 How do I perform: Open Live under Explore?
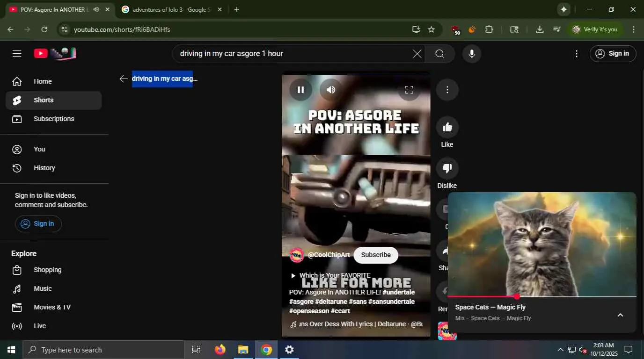pos(53,326)
